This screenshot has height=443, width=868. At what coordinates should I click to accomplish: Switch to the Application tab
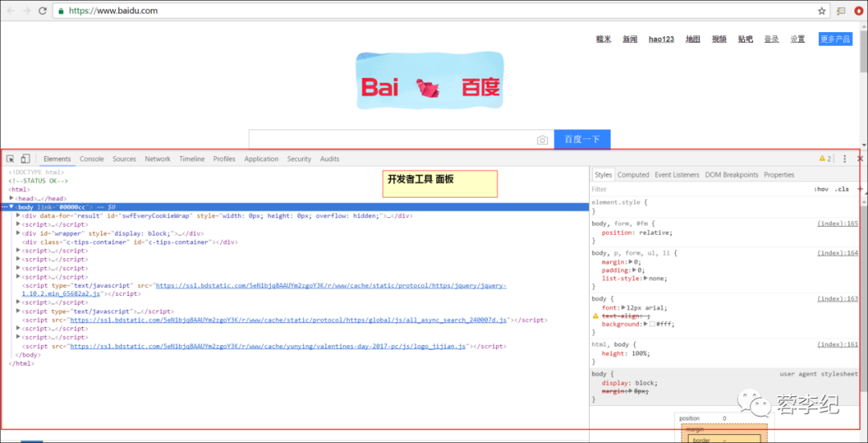(261, 159)
